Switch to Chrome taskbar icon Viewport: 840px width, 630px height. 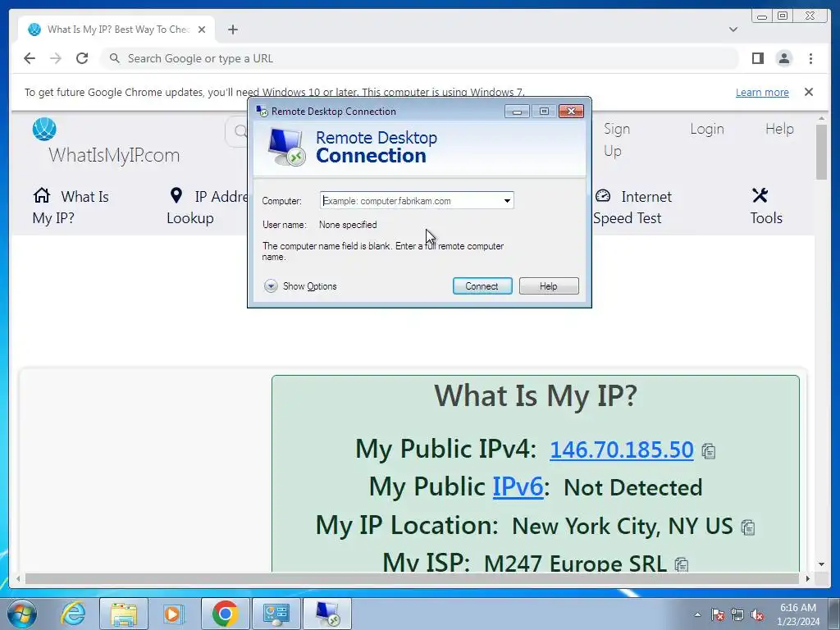225,614
